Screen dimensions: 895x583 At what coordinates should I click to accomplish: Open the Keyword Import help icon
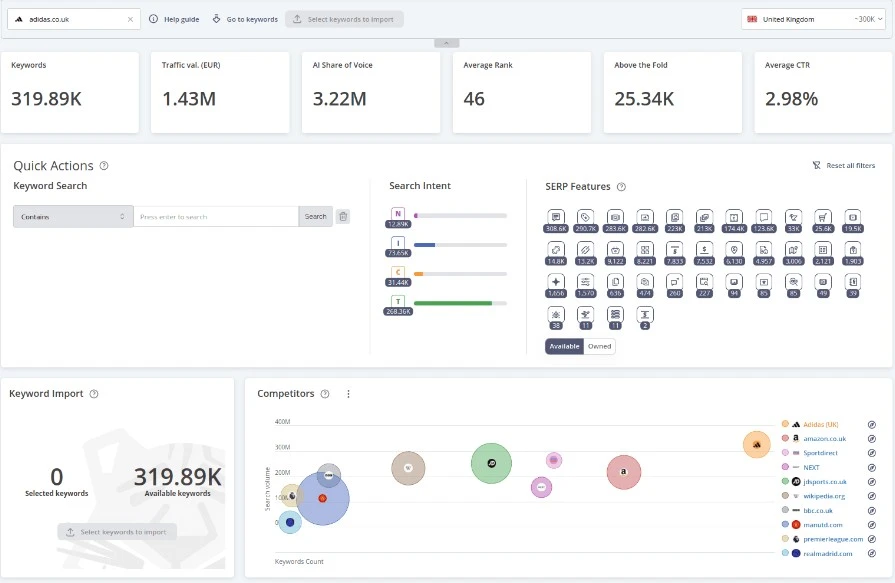pyautogui.click(x=94, y=393)
